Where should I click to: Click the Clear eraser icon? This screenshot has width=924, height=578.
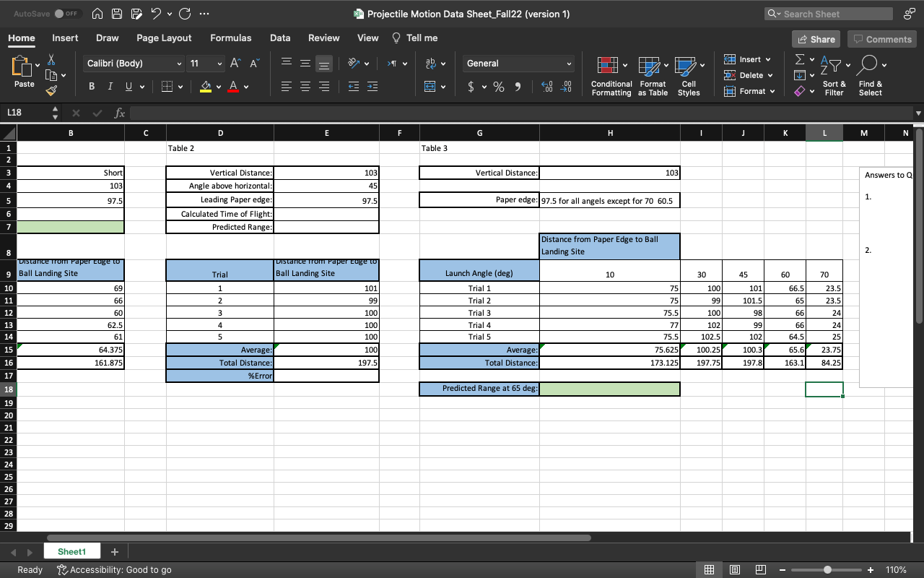click(x=799, y=91)
